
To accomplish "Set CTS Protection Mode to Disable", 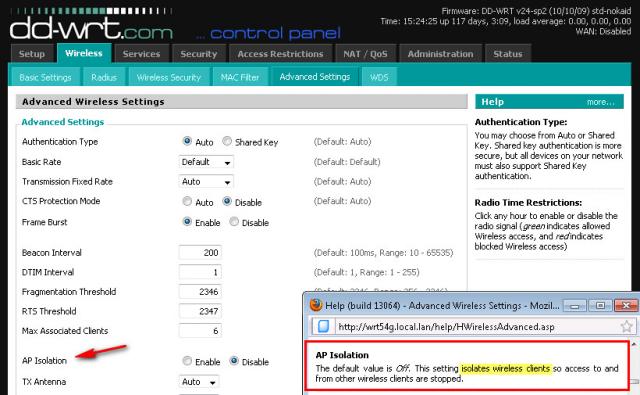I will (227, 201).
